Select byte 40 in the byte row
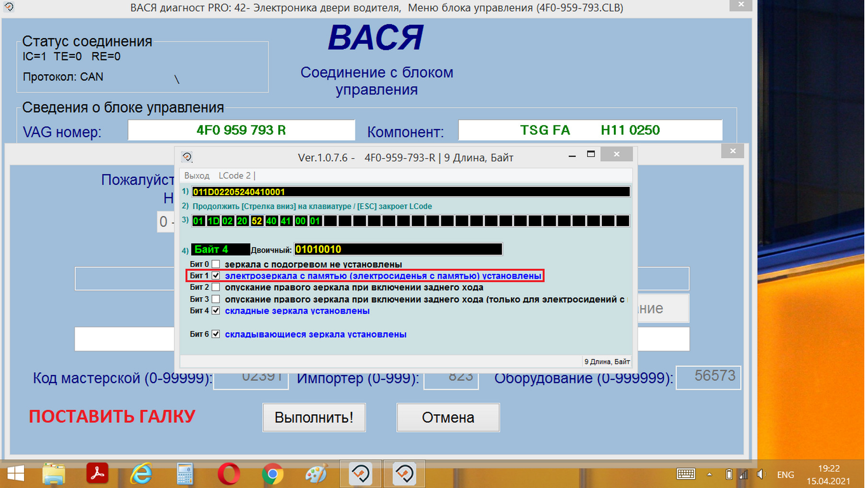This screenshot has width=868, height=488. 271,221
